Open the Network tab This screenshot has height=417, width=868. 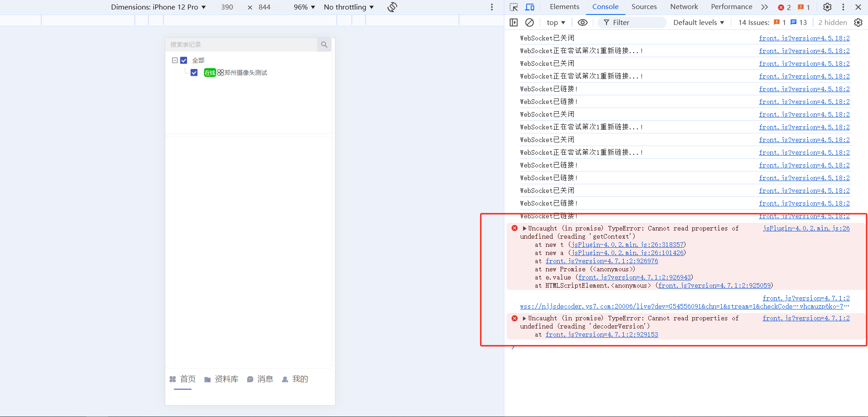[x=684, y=7]
